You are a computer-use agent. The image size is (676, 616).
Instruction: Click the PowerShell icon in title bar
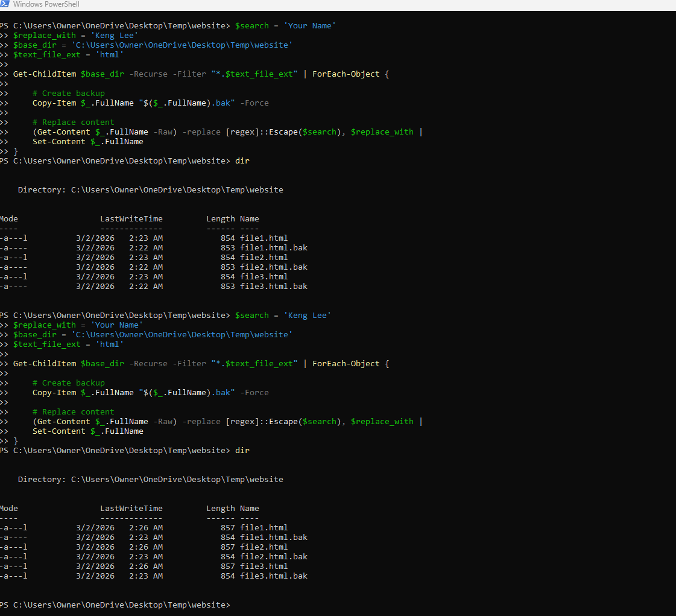4,4
